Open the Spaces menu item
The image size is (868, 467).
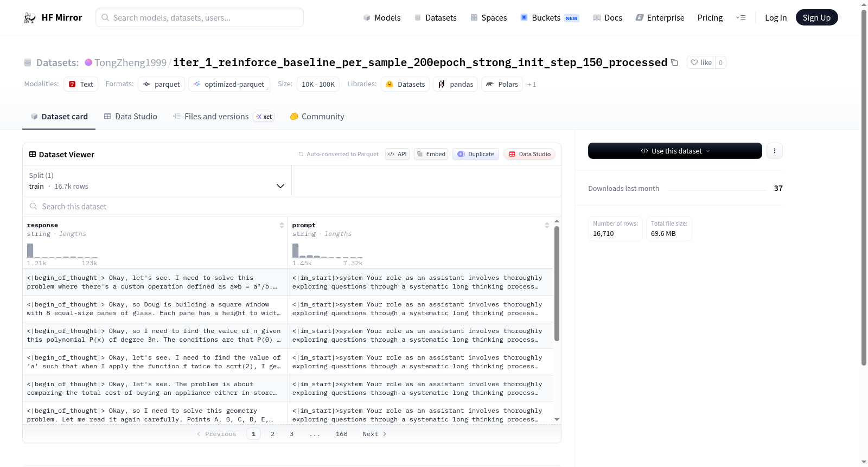pyautogui.click(x=489, y=18)
